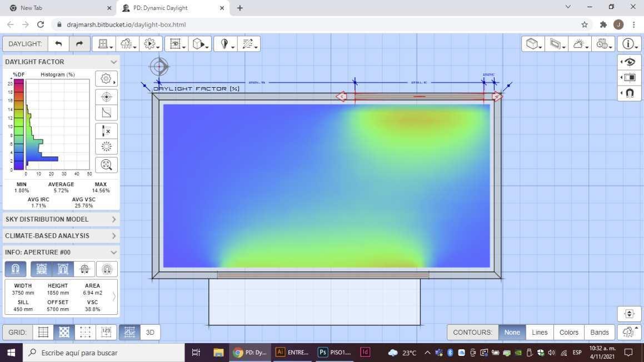Click the daylight factor color scale bar
The image size is (644, 362).
click(x=18, y=124)
